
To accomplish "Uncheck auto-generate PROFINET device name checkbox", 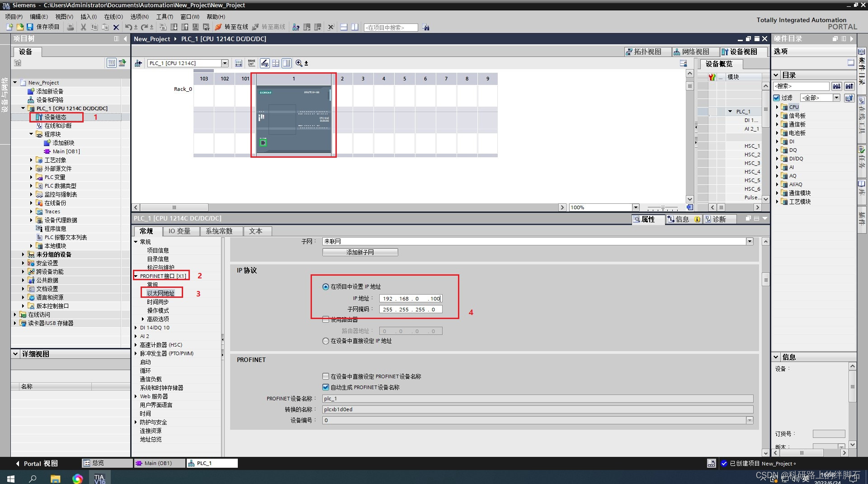I will [325, 387].
